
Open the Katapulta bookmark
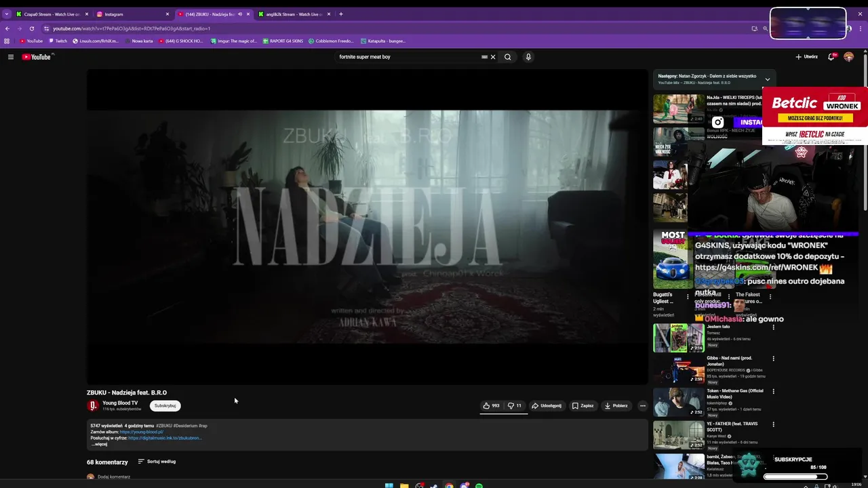383,41
